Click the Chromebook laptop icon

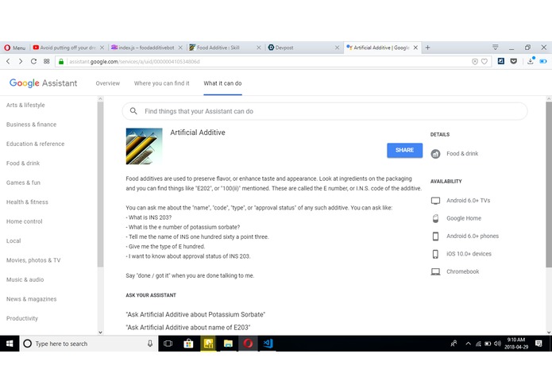coord(435,271)
